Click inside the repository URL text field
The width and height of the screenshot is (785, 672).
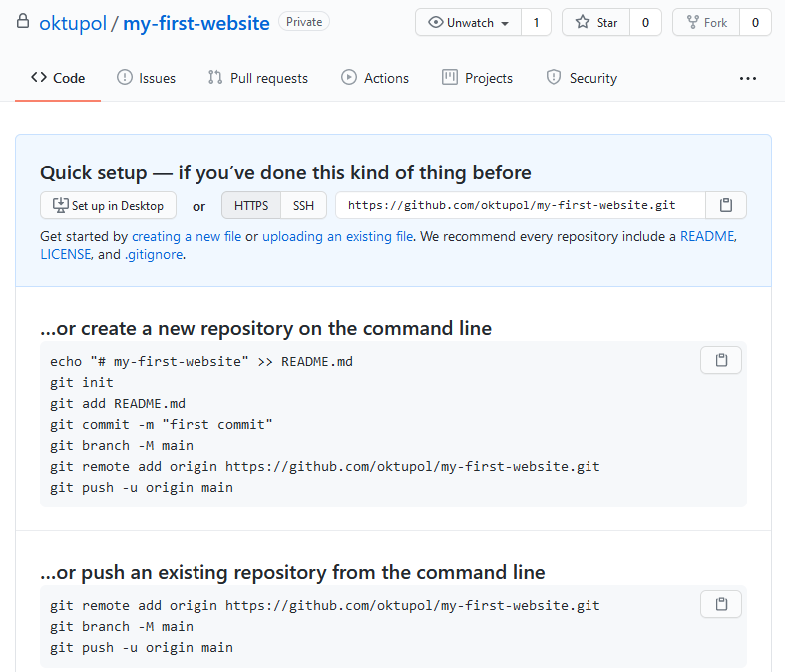coord(519,205)
